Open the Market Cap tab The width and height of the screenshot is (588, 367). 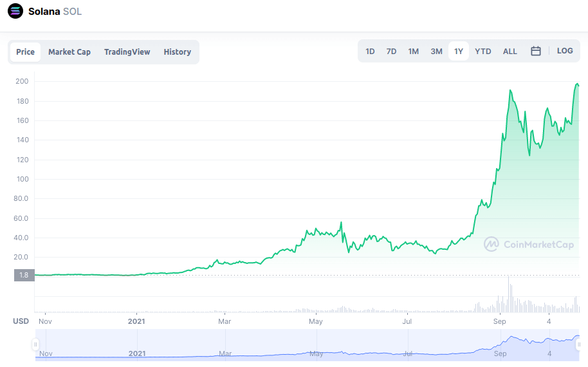pyautogui.click(x=69, y=52)
